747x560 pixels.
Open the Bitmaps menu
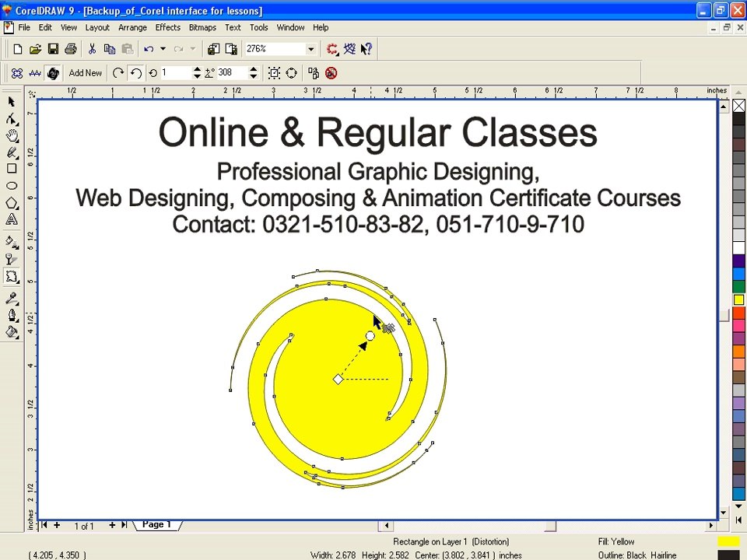coord(202,28)
